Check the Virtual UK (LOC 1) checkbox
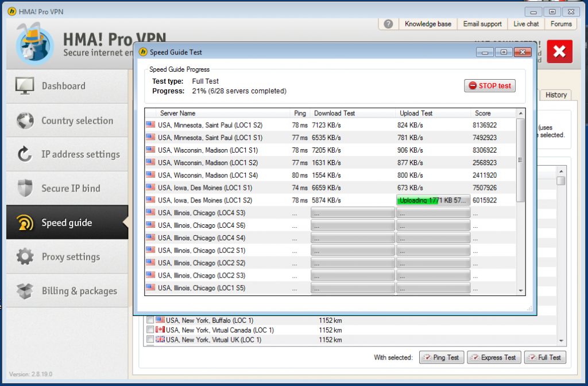Screen dimensions: 588x386 150,340
